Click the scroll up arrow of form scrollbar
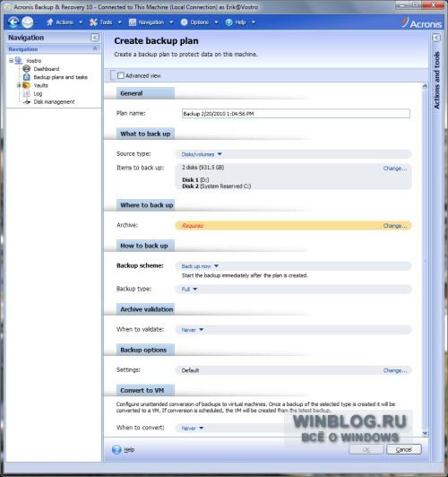The image size is (448, 477). pyautogui.click(x=425, y=86)
